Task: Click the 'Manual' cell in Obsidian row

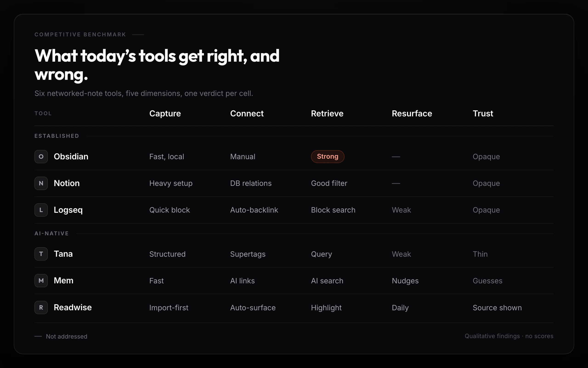Action: point(243,157)
